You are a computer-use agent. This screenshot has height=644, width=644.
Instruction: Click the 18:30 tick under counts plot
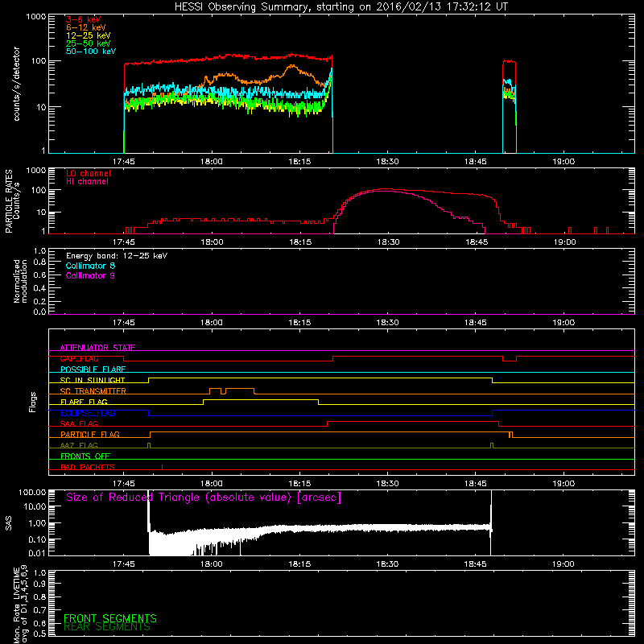[x=387, y=162]
